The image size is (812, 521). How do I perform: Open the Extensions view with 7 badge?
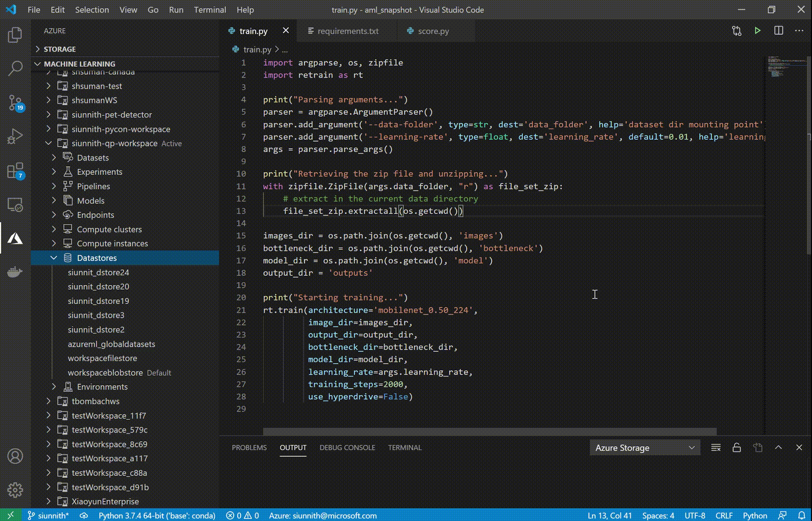point(15,171)
